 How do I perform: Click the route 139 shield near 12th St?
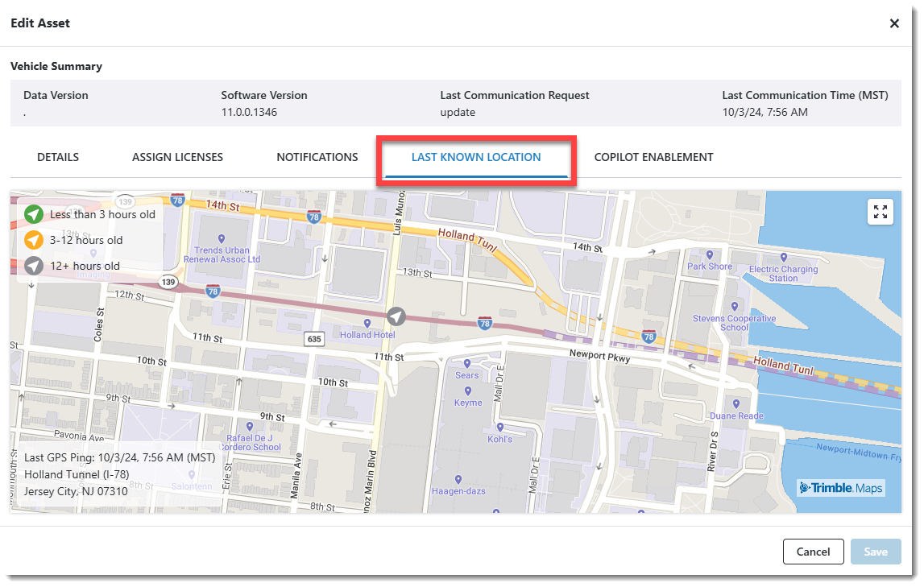point(168,282)
